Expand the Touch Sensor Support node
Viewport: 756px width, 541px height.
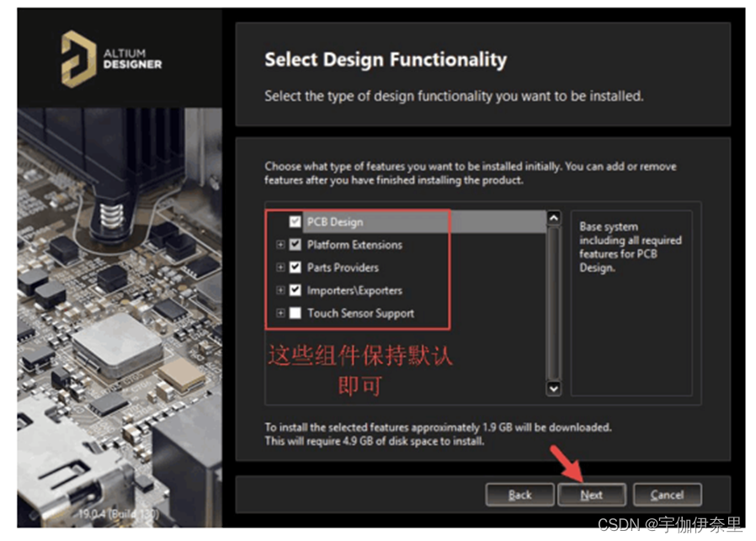click(280, 313)
